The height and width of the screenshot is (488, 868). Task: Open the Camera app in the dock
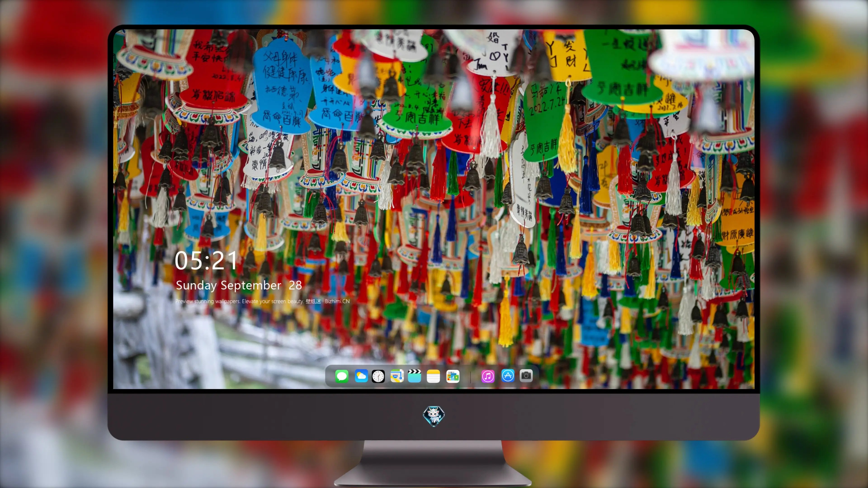(x=526, y=375)
